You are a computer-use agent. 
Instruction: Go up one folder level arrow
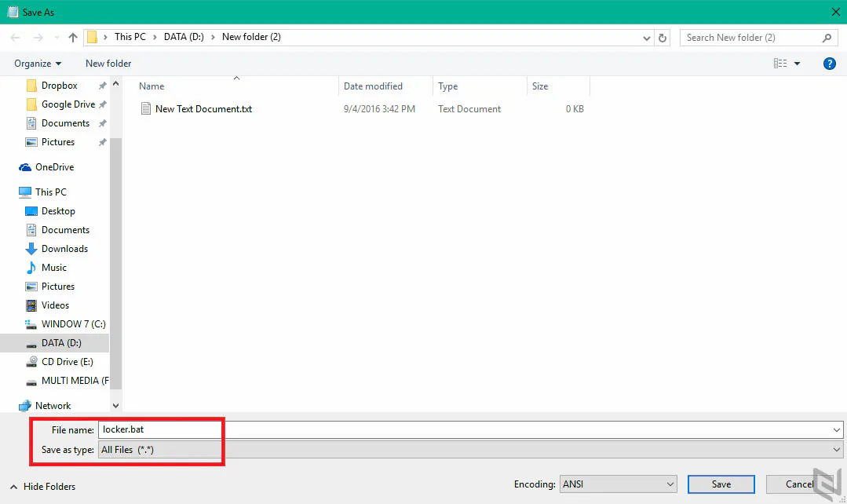(x=73, y=37)
